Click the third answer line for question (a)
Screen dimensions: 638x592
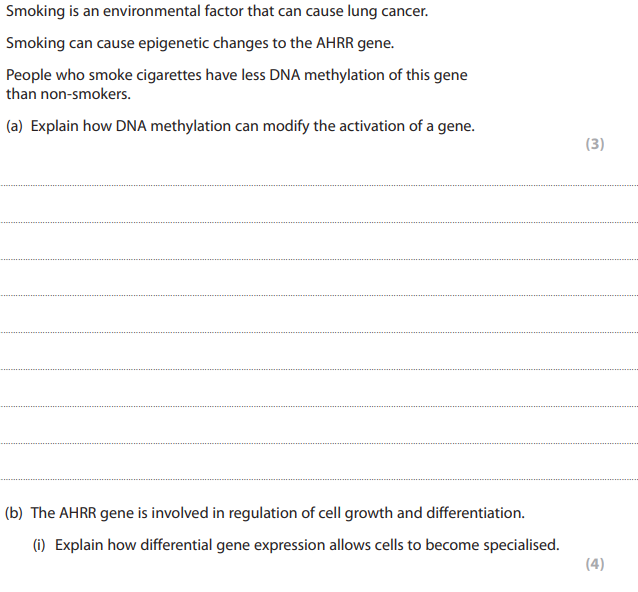tap(319, 259)
